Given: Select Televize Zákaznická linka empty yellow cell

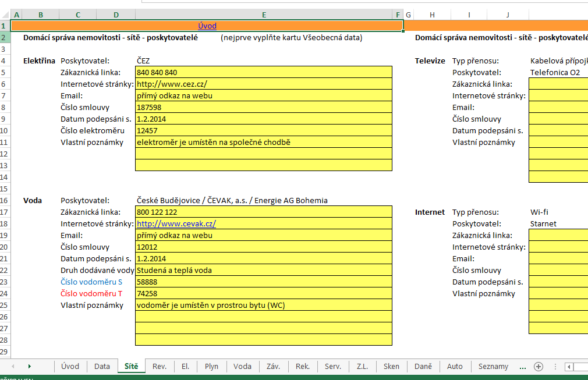Looking at the screenshot, I should tap(559, 84).
